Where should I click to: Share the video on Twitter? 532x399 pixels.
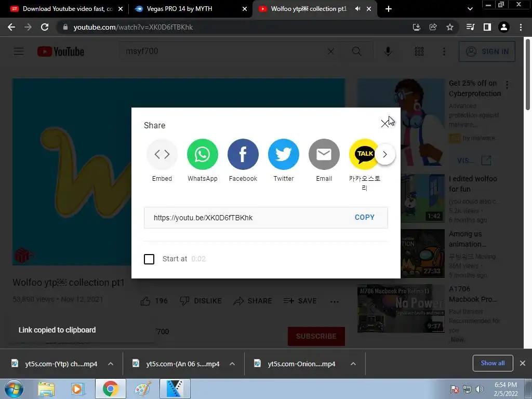point(283,154)
